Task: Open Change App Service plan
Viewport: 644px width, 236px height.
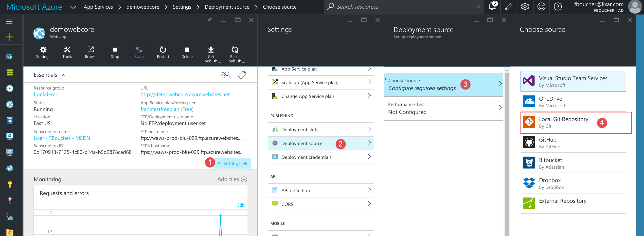Action: coord(321,96)
